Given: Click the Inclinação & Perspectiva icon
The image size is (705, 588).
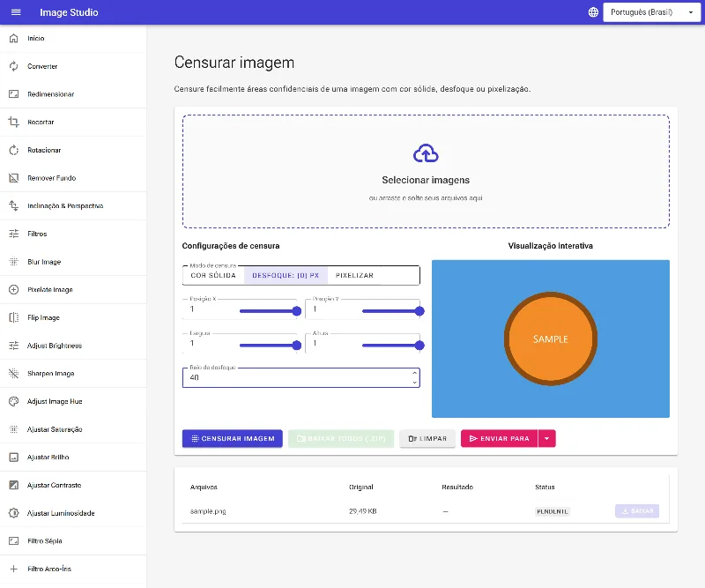Looking at the screenshot, I should (x=14, y=205).
